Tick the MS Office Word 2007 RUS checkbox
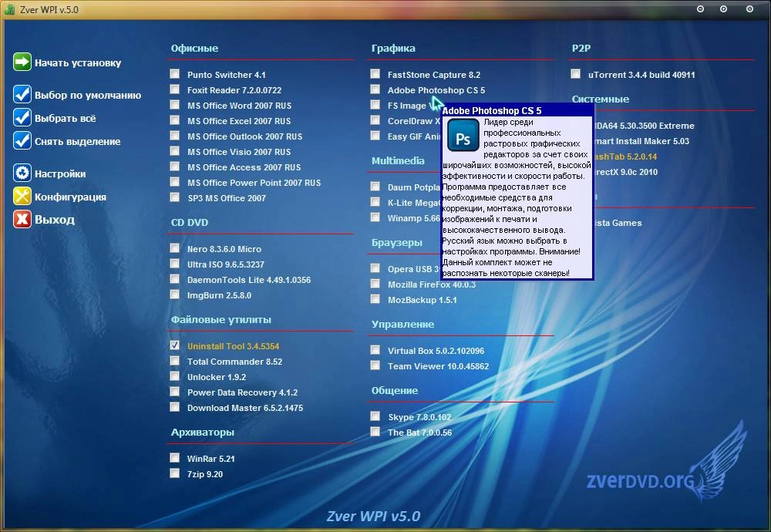The image size is (771, 532). click(x=174, y=105)
